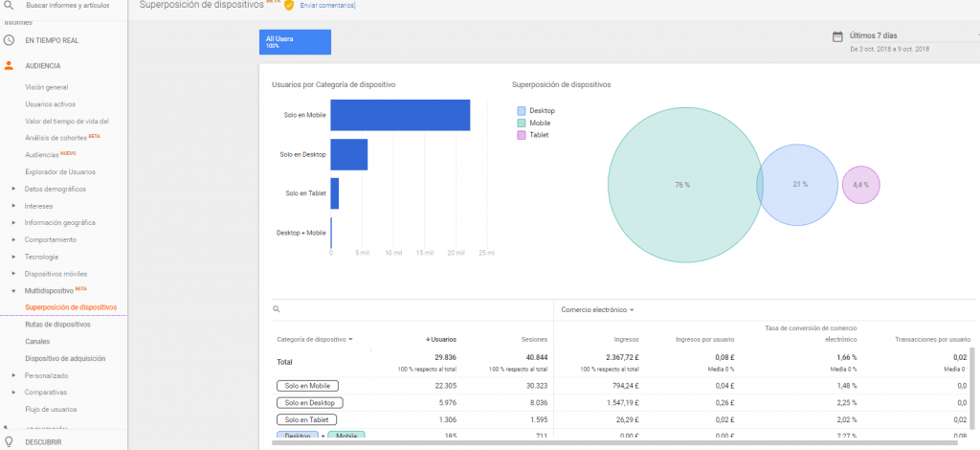Sort by Transacciones por usuario column
The height and width of the screenshot is (450, 980).
(x=932, y=339)
